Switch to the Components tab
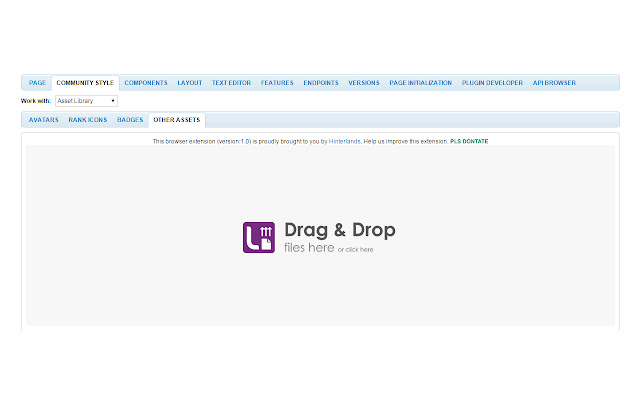Image resolution: width=640 pixels, height=400 pixels. click(146, 83)
